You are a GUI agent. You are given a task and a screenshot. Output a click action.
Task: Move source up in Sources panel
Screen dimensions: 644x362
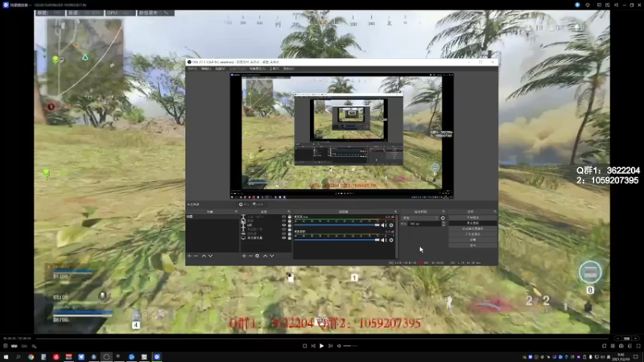click(266, 256)
